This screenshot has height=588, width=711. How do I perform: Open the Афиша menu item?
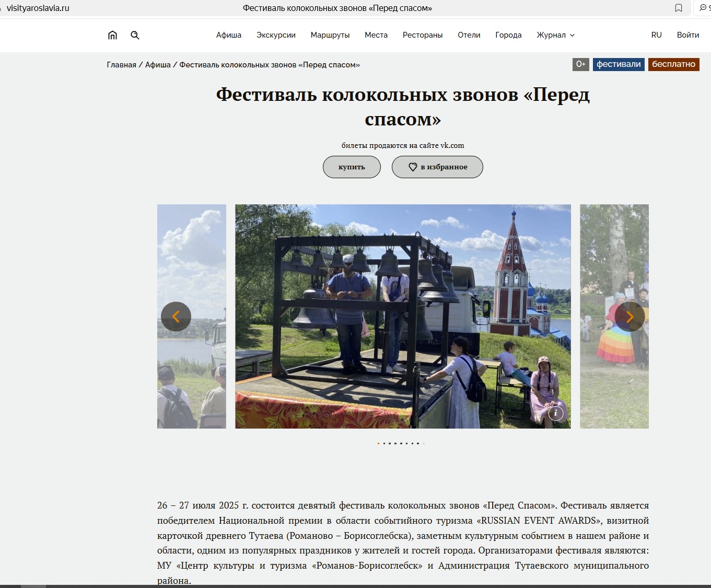[x=229, y=35]
